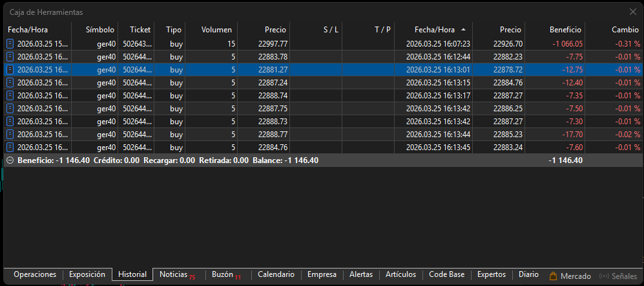This screenshot has height=286, width=644.
Task: Open the Mercado lock bag icon
Action: click(x=553, y=276)
